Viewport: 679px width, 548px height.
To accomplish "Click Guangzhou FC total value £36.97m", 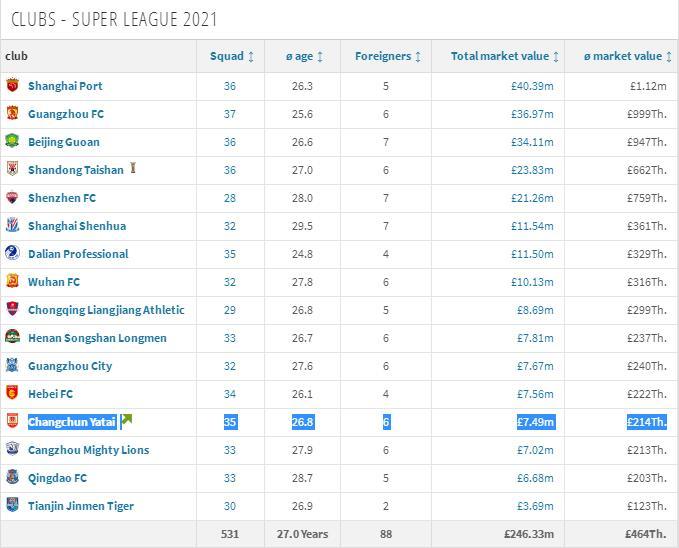I will pos(532,114).
